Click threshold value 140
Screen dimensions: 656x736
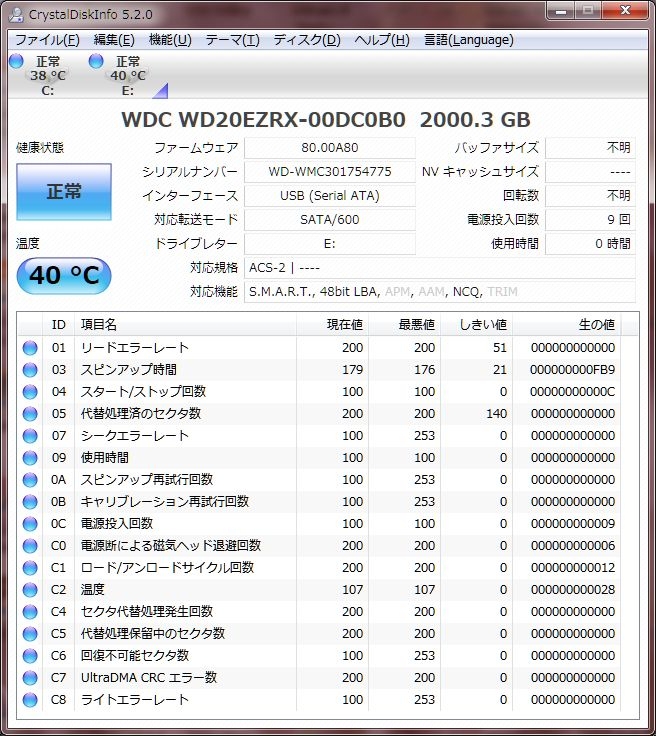click(x=496, y=414)
